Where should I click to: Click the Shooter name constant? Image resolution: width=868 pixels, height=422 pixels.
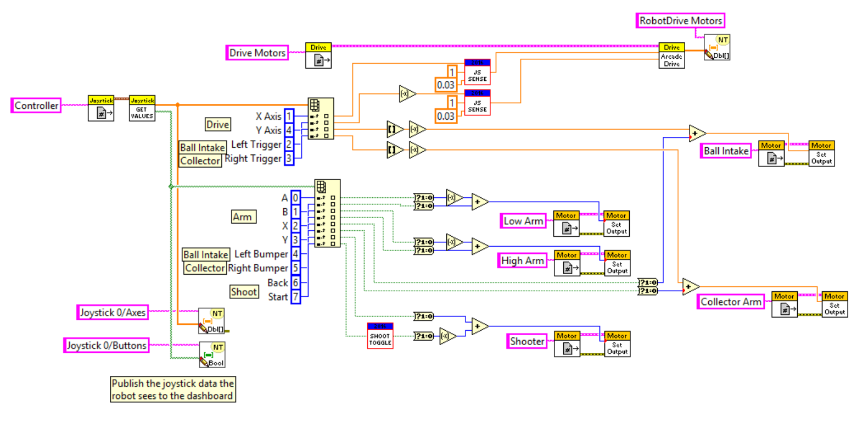pos(527,341)
